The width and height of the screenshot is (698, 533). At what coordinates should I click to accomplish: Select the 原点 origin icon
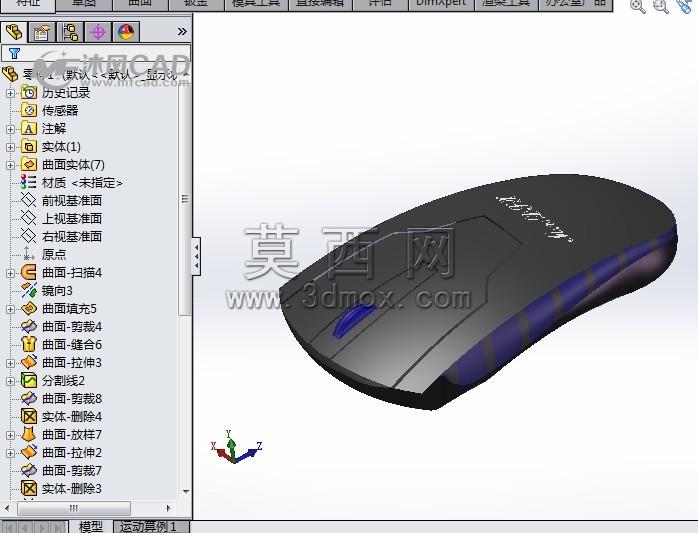29,254
